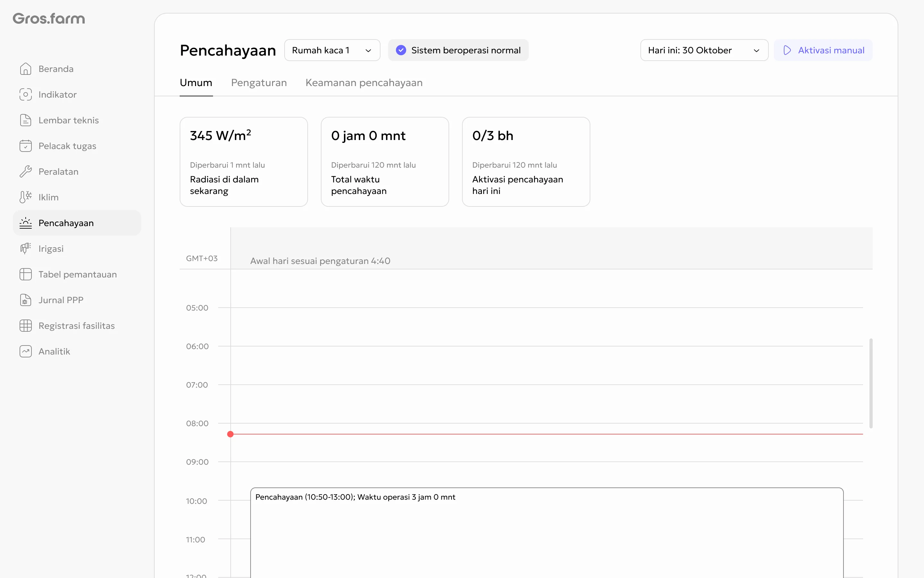Select the 345 W/m² radiation card
Image resolution: width=924 pixels, height=578 pixels.
[x=244, y=162]
